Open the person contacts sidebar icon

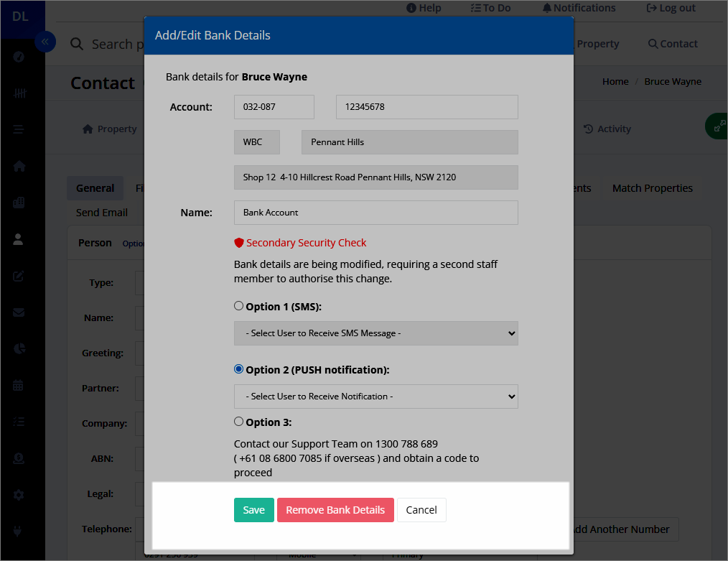pyautogui.click(x=18, y=239)
